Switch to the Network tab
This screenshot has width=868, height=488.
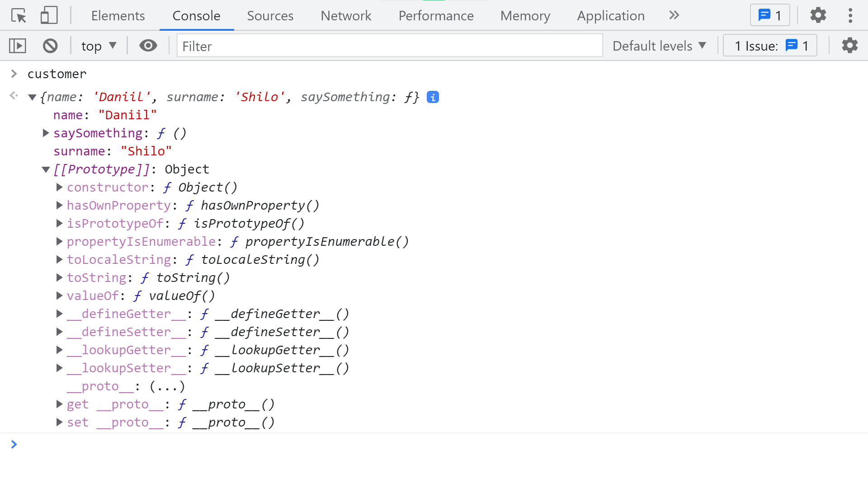click(345, 16)
